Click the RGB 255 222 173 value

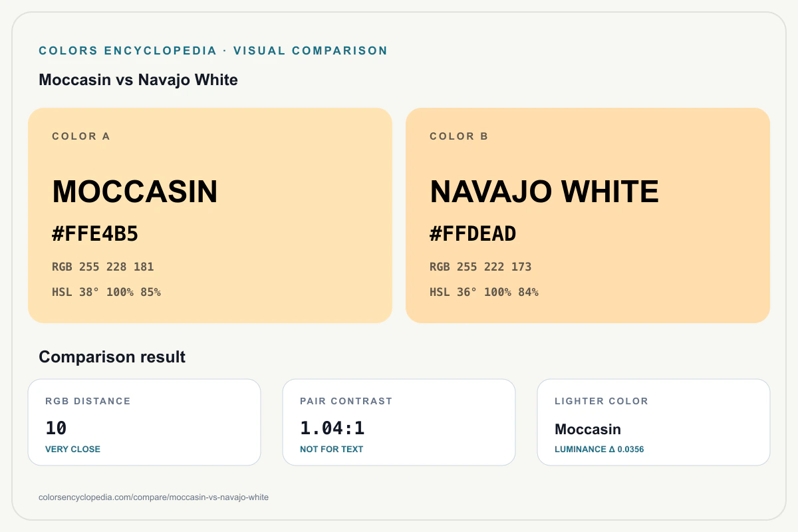[481, 267]
